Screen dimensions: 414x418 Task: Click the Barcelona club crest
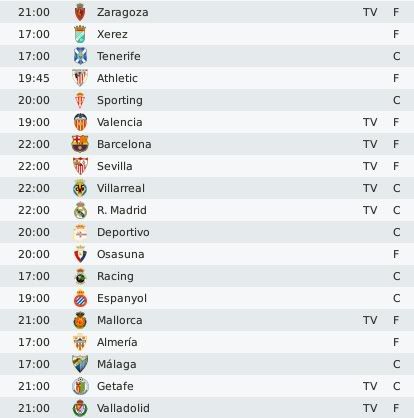click(x=80, y=144)
